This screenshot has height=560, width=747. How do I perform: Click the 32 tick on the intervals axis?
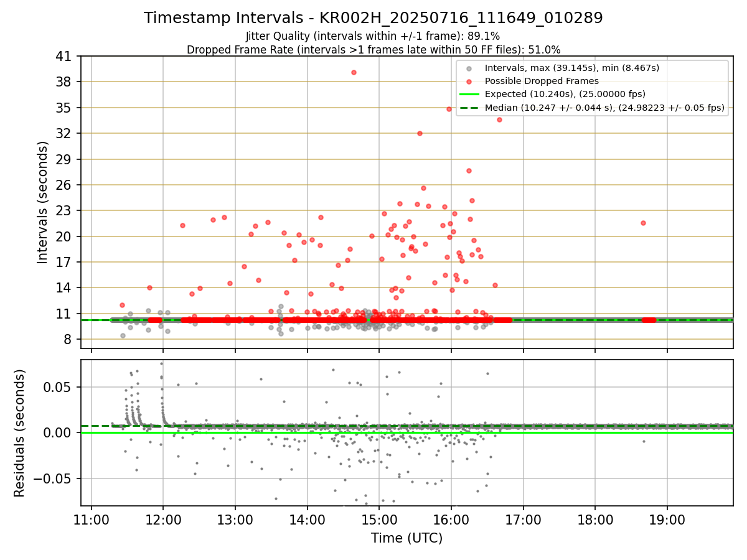pyautogui.click(x=63, y=134)
